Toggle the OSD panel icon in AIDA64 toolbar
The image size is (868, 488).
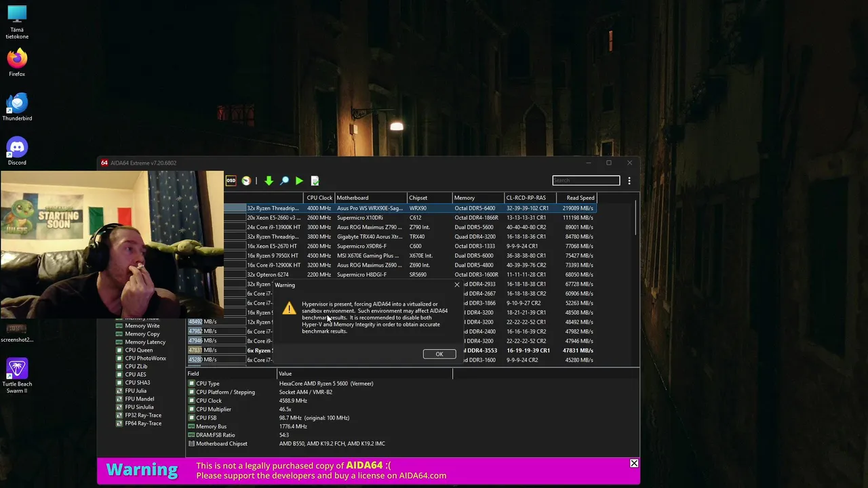coord(231,181)
